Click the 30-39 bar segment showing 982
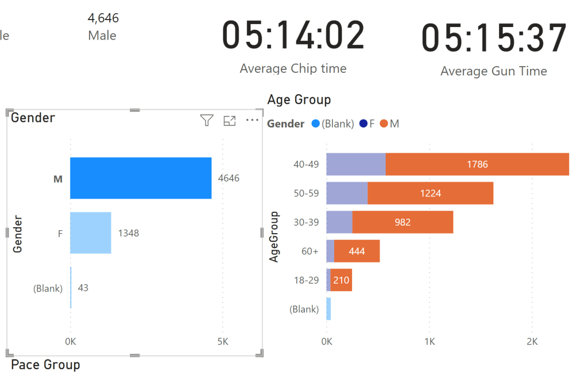 point(403,222)
